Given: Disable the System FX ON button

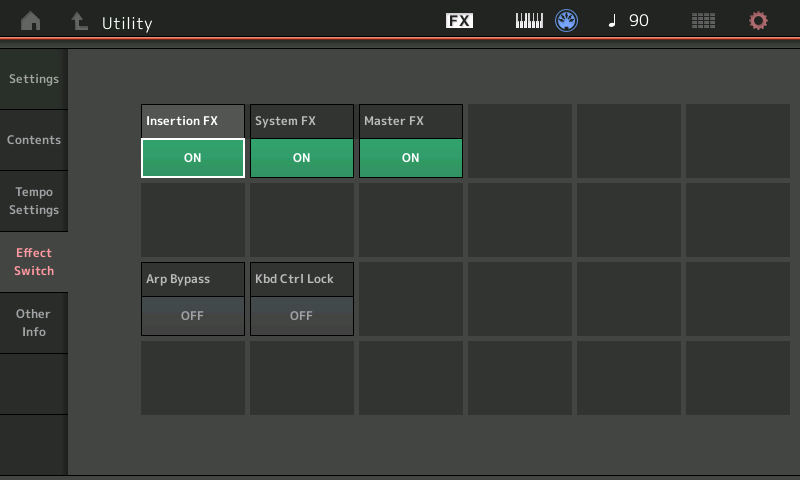Looking at the screenshot, I should pos(301,158).
